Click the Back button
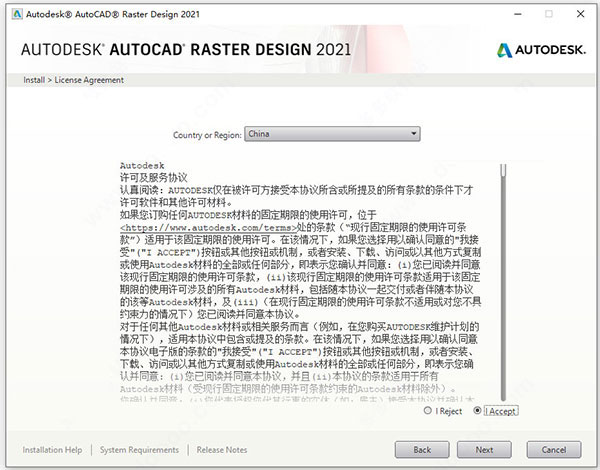This screenshot has height=470, width=600. point(422,450)
